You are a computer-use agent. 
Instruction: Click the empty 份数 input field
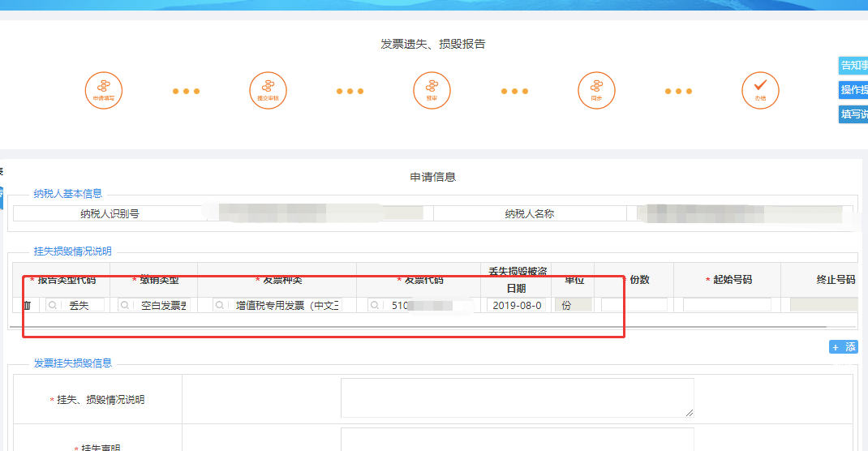(x=634, y=305)
